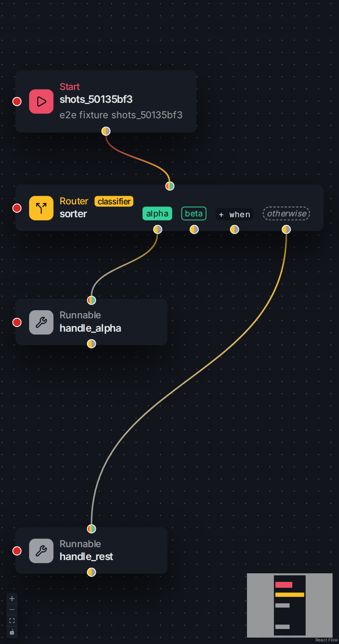Click the React Flow attribution link
Image resolution: width=339 pixels, height=644 pixels.
[x=327, y=640]
